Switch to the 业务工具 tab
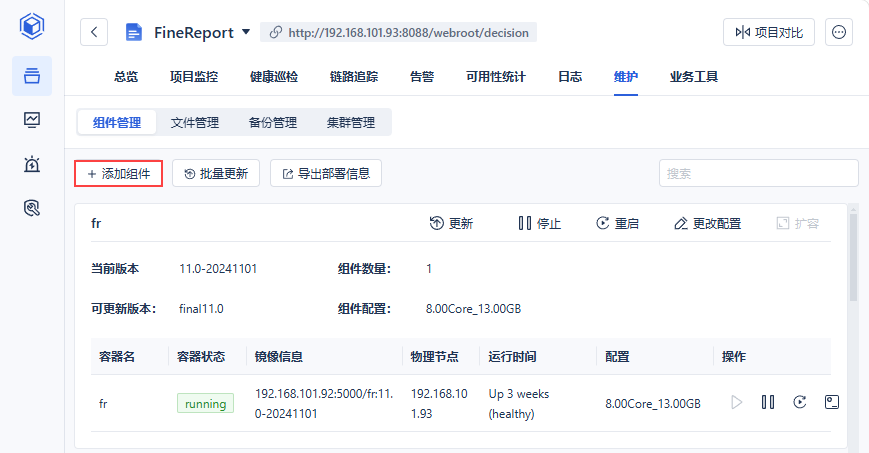The image size is (869, 453). 694,77
